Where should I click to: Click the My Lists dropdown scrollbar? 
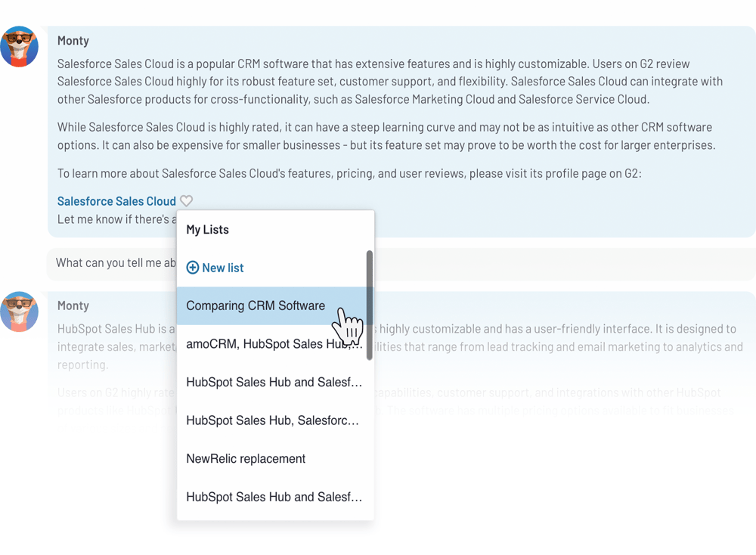(370, 305)
